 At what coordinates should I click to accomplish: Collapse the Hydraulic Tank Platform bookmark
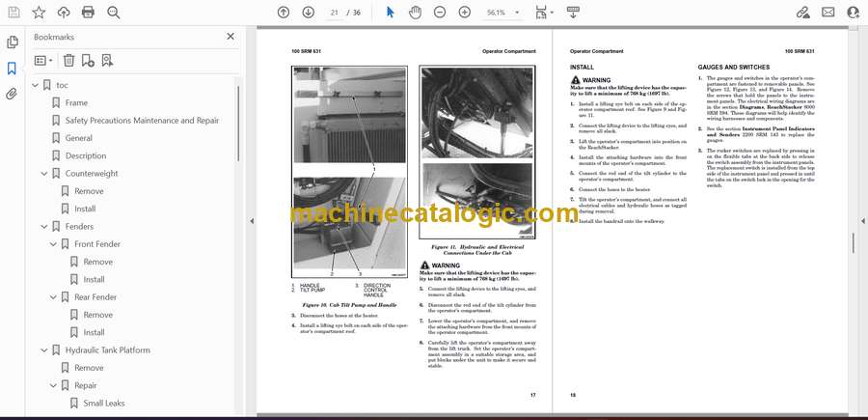(x=44, y=350)
